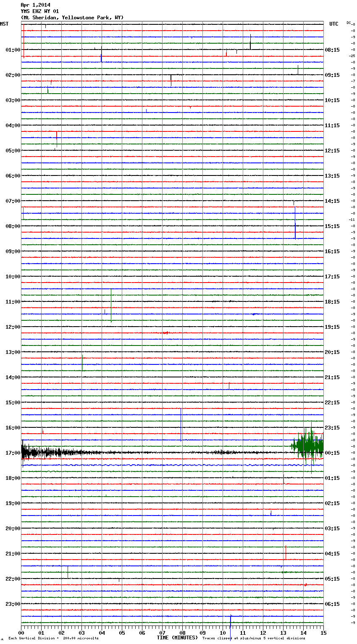This screenshot has width=357, height=644.
Task: Click the 00:15 UTC time label
Action: (x=332, y=453)
